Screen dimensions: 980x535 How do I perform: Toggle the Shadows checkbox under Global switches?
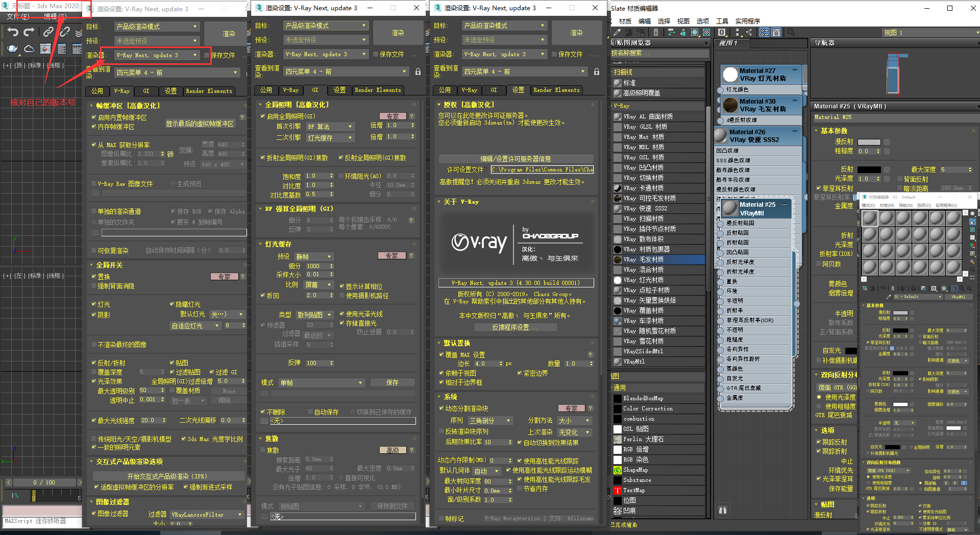94,315
